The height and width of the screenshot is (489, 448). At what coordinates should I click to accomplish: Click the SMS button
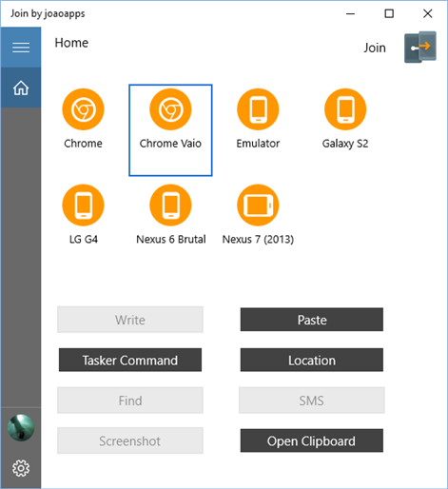pyautogui.click(x=312, y=401)
